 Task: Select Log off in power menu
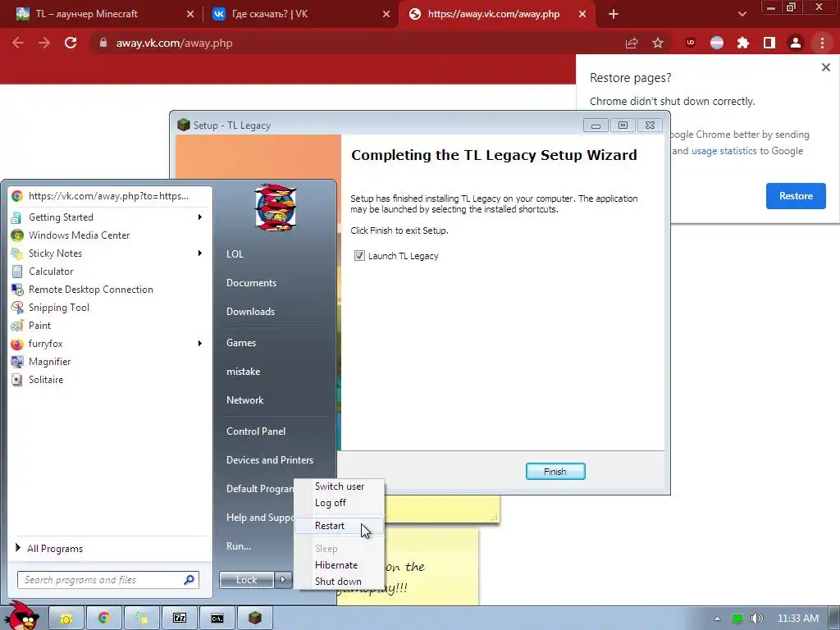coord(340,503)
